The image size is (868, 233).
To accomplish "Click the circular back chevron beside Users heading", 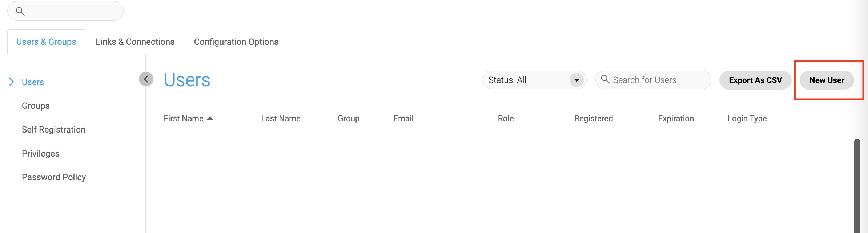I will pos(145,79).
